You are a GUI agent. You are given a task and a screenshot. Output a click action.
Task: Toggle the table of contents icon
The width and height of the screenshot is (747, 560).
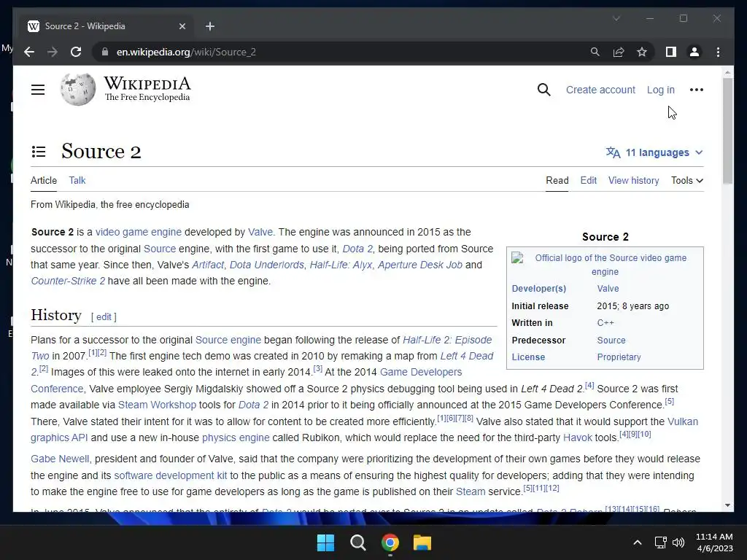[39, 152]
